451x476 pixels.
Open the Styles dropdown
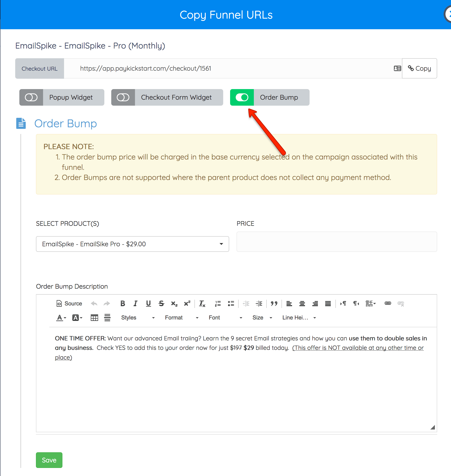click(x=138, y=318)
